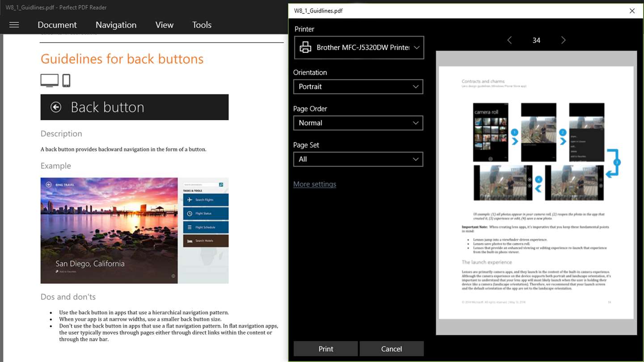644x362 pixels.
Task: Open the More settings link
Action: click(x=315, y=184)
